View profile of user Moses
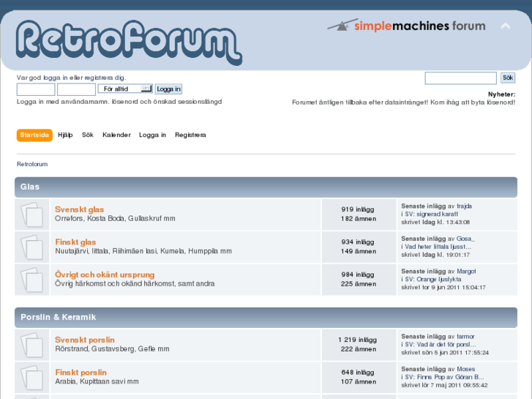 point(466,369)
